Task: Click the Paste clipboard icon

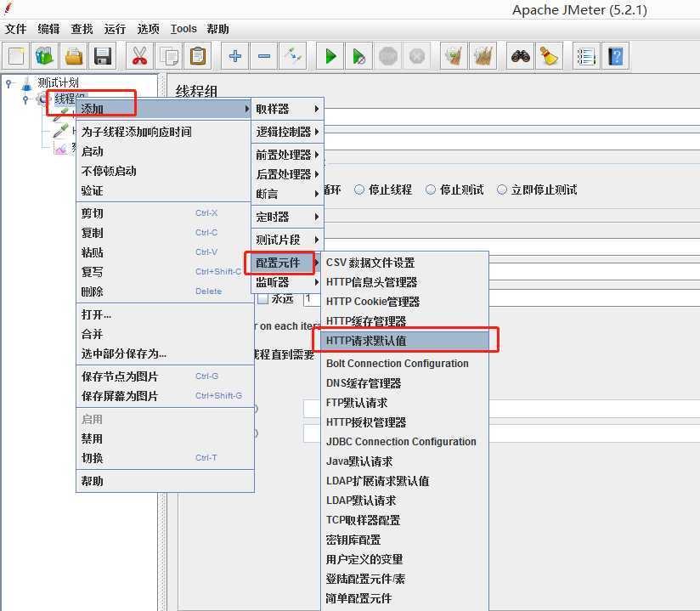Action: tap(198, 56)
